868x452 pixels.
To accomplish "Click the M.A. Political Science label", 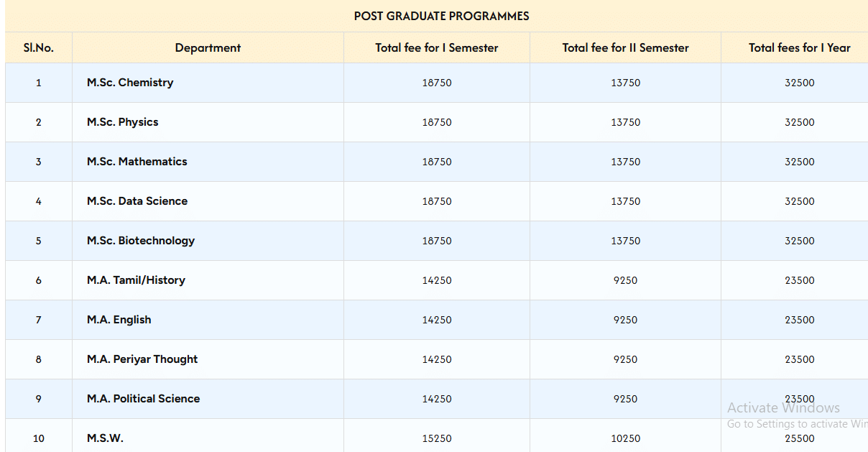I will coord(144,399).
